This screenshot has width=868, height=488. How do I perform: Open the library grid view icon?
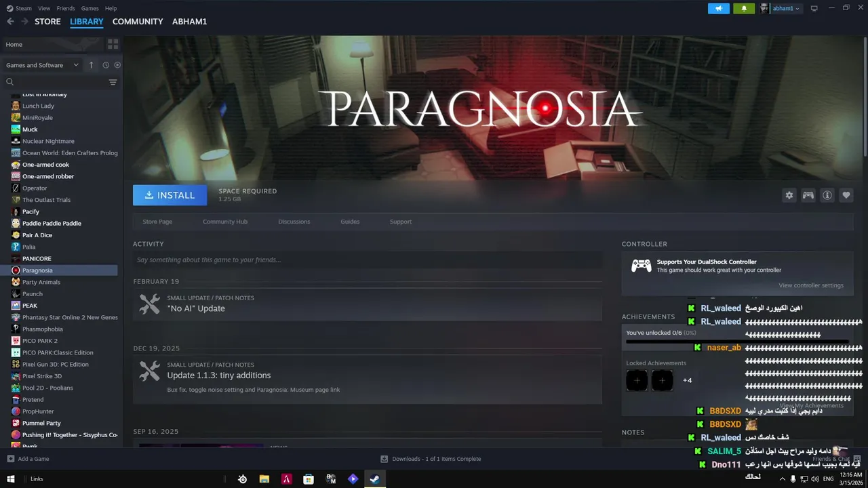[113, 44]
